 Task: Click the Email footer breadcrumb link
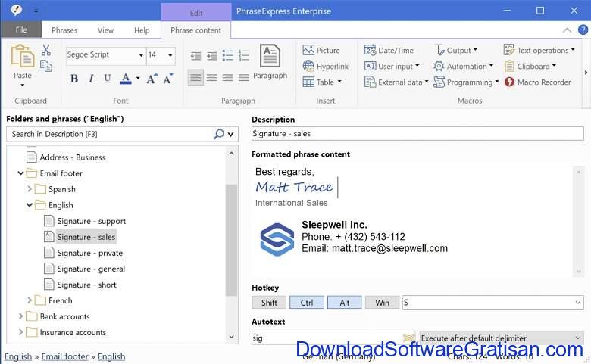65,356
